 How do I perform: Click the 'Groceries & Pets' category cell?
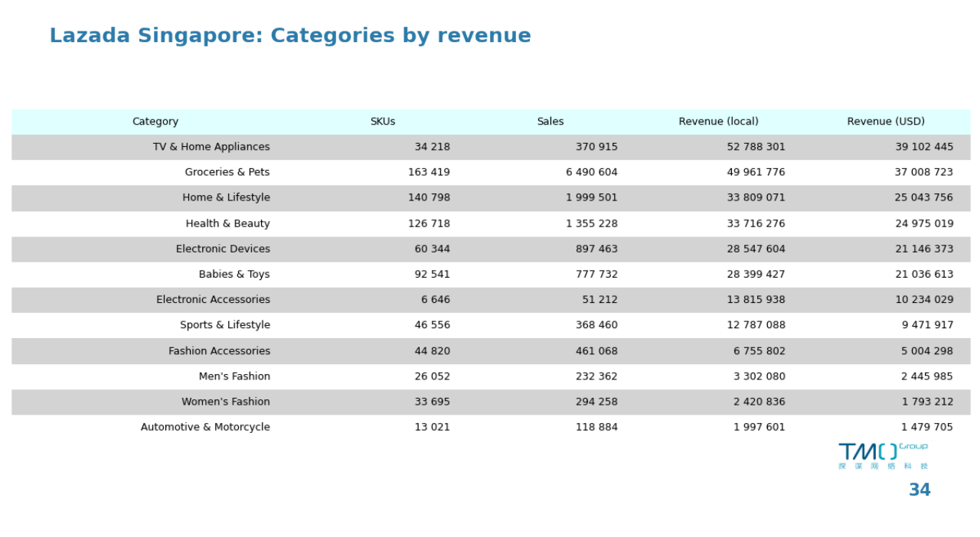(227, 172)
